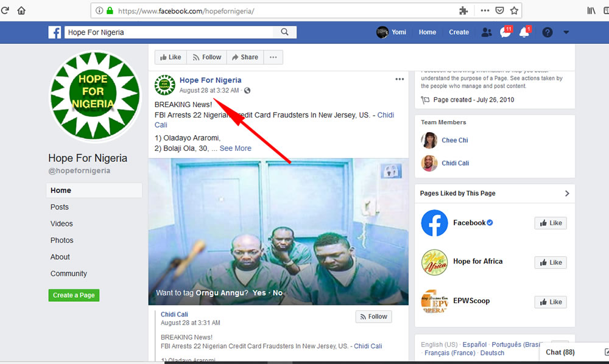Viewport: 609px width, 364px height.
Task: Open the Videos section in sidebar
Action: [62, 224]
